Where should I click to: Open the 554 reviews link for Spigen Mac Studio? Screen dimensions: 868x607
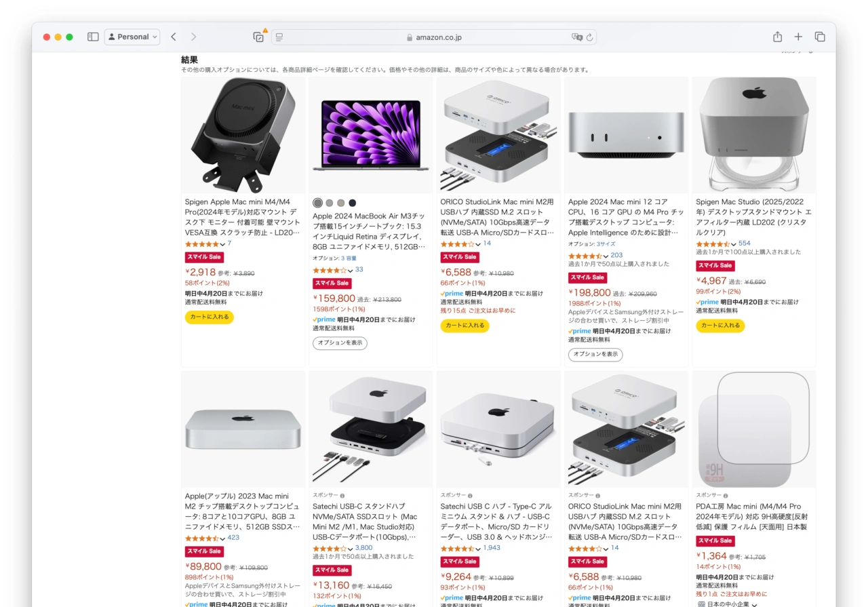click(x=745, y=243)
